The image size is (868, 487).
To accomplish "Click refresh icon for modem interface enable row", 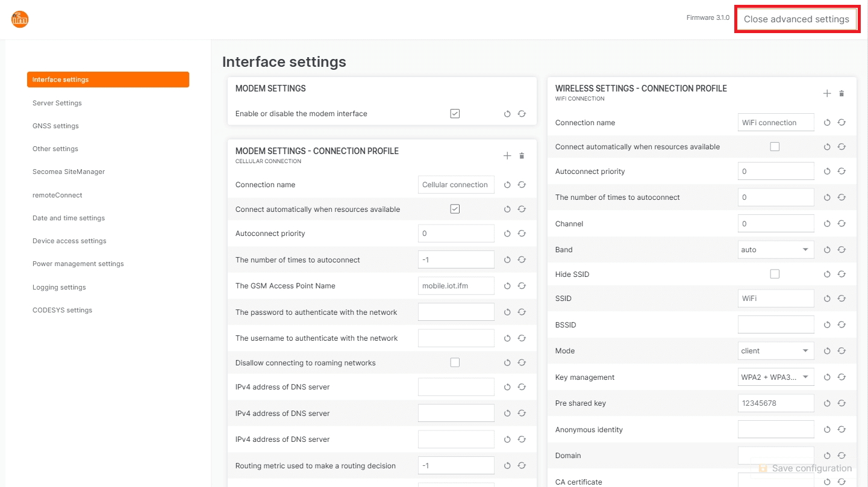I will coord(522,114).
